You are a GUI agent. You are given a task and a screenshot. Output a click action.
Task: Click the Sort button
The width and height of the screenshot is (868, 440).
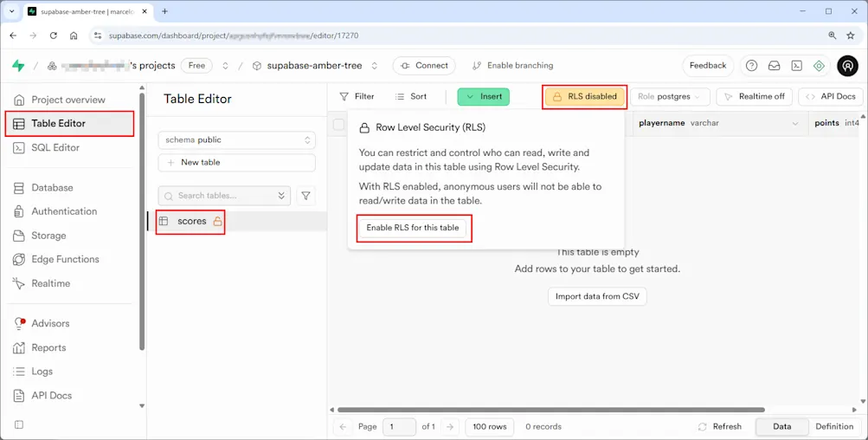tap(411, 96)
